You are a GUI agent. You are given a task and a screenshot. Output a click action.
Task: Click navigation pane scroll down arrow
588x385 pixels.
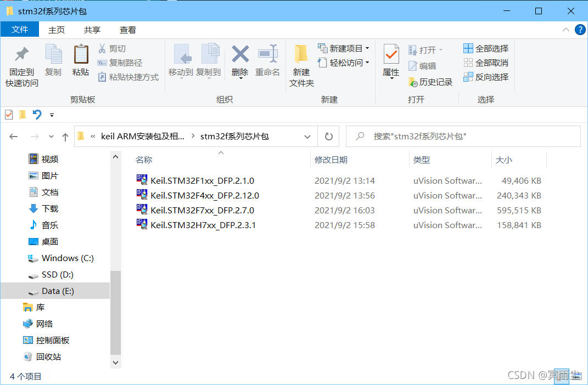115,363
